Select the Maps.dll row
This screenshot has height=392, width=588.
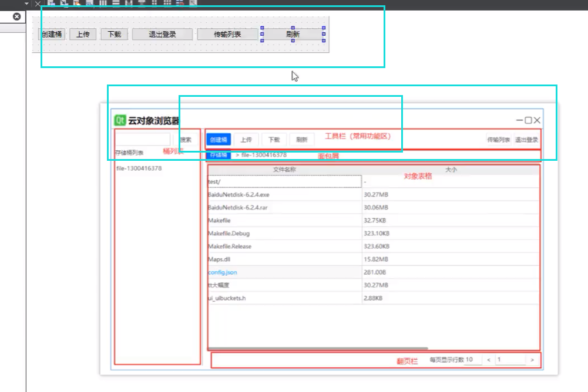(x=374, y=259)
